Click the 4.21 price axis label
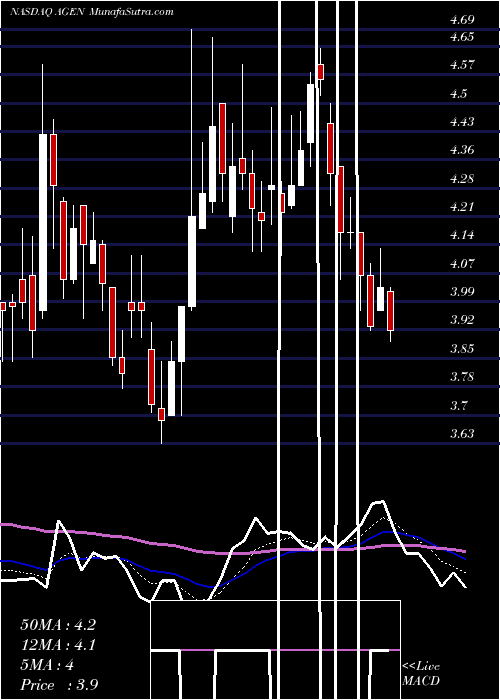500x700 pixels. (462, 207)
